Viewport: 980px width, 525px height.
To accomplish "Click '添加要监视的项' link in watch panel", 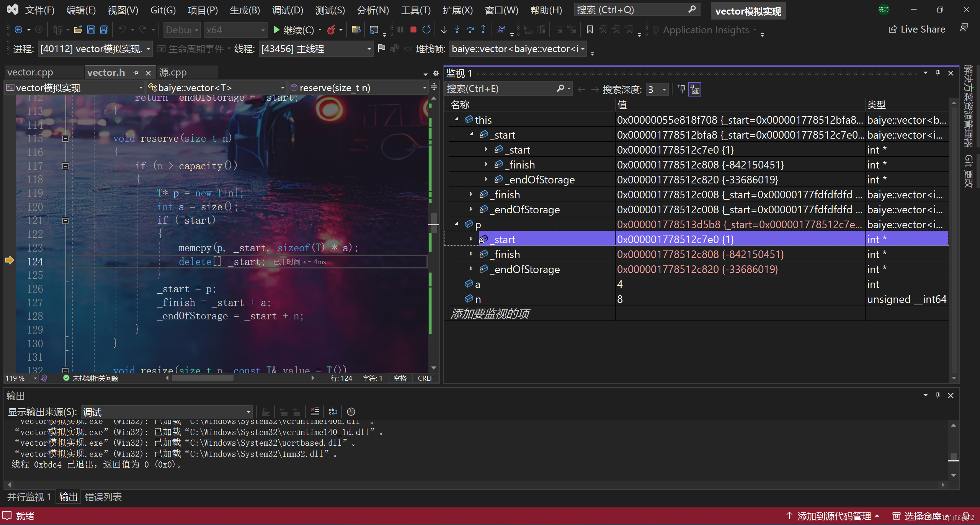I will (490, 314).
